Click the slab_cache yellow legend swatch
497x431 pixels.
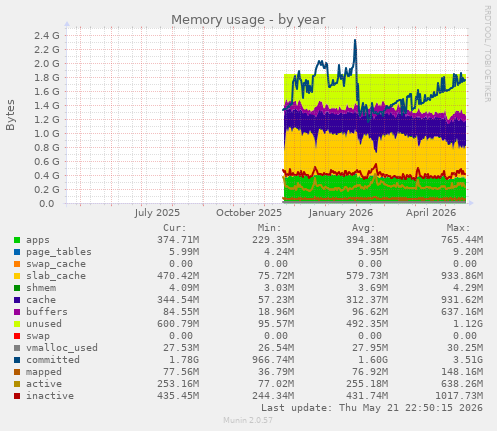pos(17,276)
